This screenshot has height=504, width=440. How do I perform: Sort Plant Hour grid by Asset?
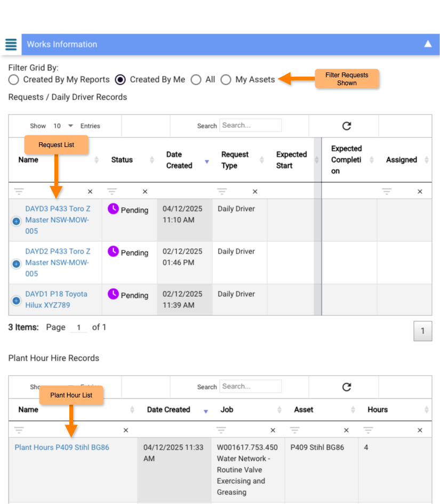[353, 410]
